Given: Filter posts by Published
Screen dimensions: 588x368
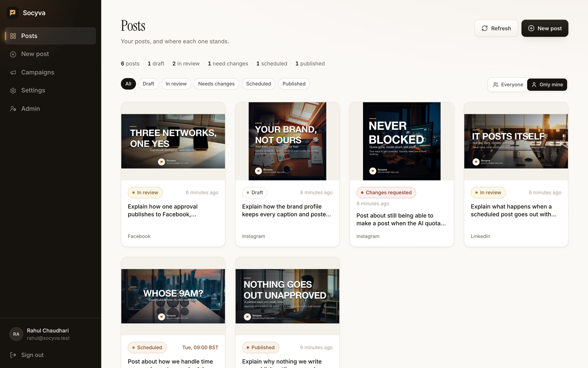Looking at the screenshot, I should pos(294,84).
